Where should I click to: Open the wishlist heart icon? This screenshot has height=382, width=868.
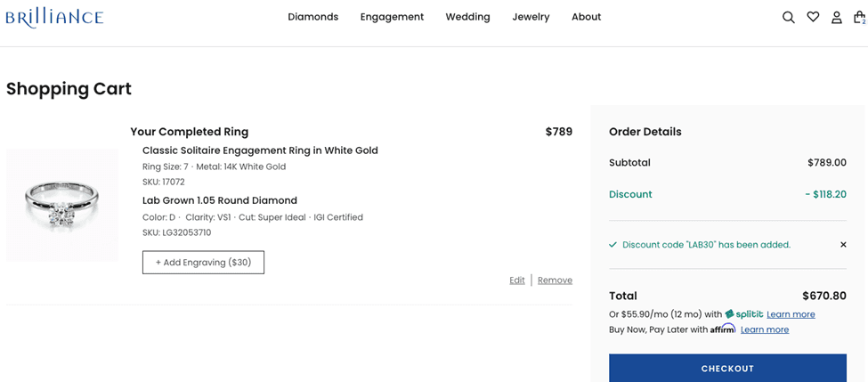point(813,17)
